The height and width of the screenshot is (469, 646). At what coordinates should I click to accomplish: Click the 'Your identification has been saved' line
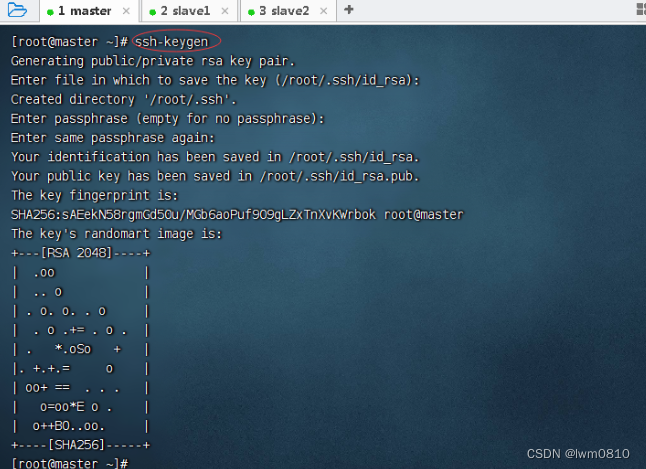215,157
